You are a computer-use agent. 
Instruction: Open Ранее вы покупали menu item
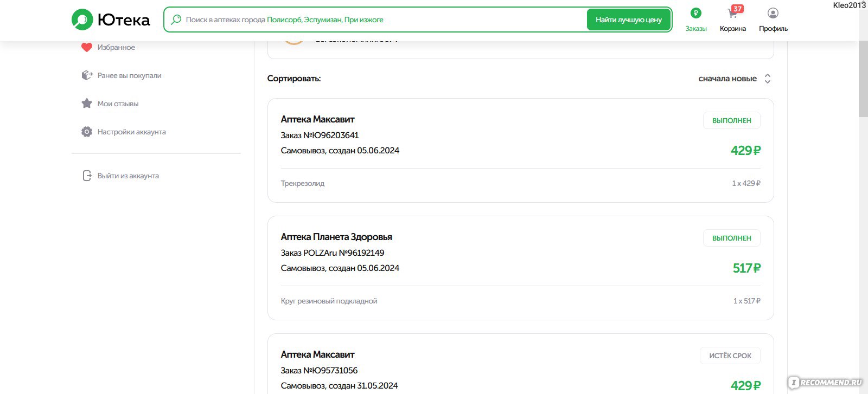(129, 75)
